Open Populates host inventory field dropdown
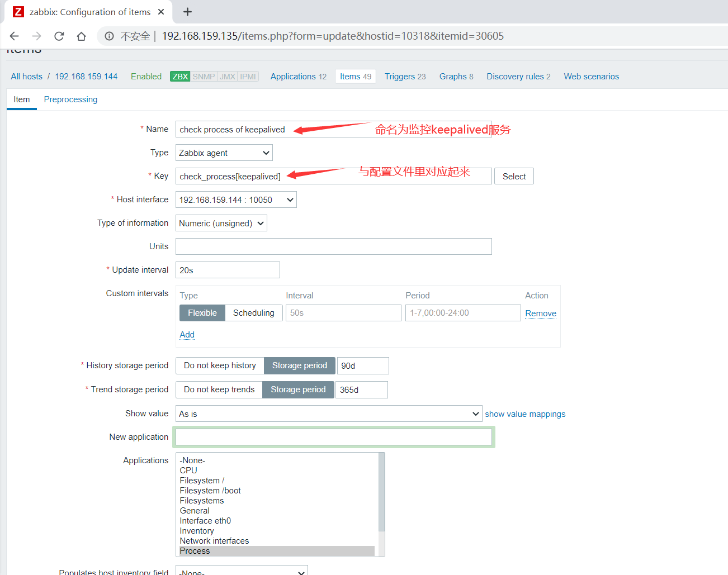This screenshot has height=575, width=728. coord(242,571)
